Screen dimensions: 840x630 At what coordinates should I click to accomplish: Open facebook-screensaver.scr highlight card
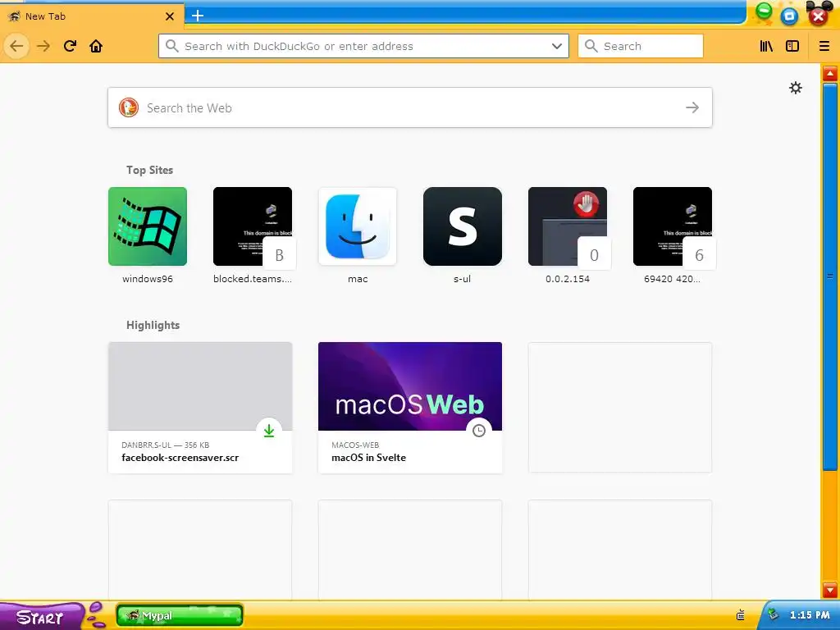coord(200,408)
